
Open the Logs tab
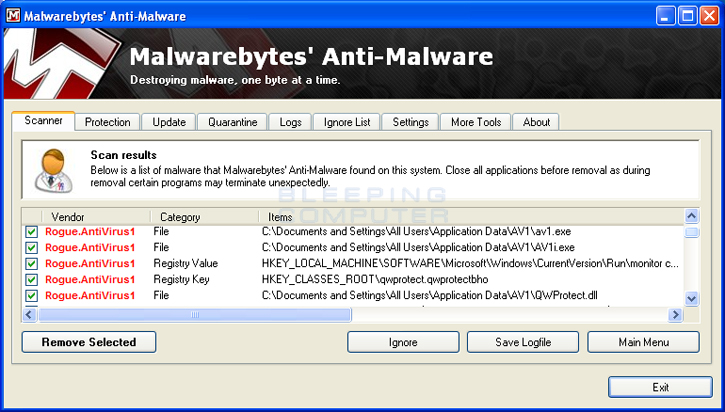pyautogui.click(x=290, y=122)
